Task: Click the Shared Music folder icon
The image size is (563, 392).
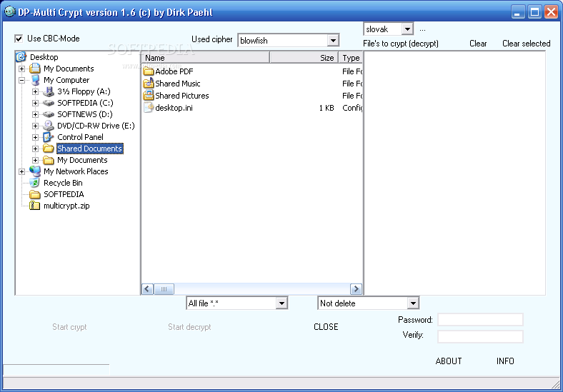Action: [x=149, y=83]
